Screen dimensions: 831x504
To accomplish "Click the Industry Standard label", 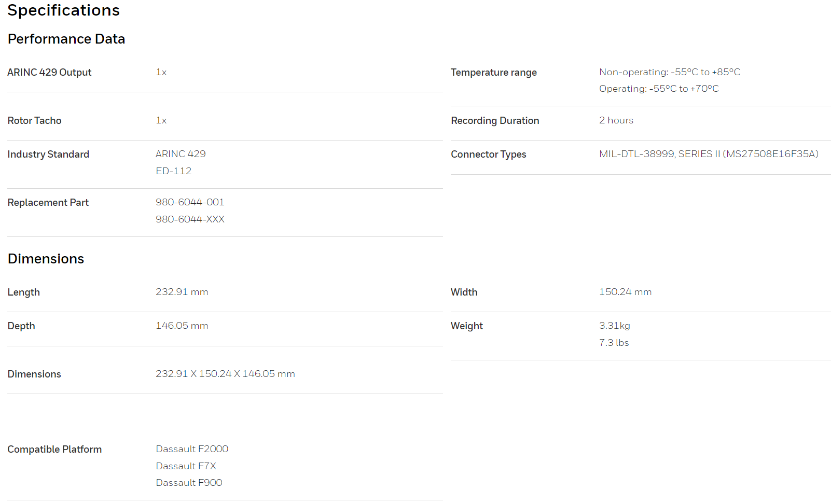I will [x=48, y=154].
